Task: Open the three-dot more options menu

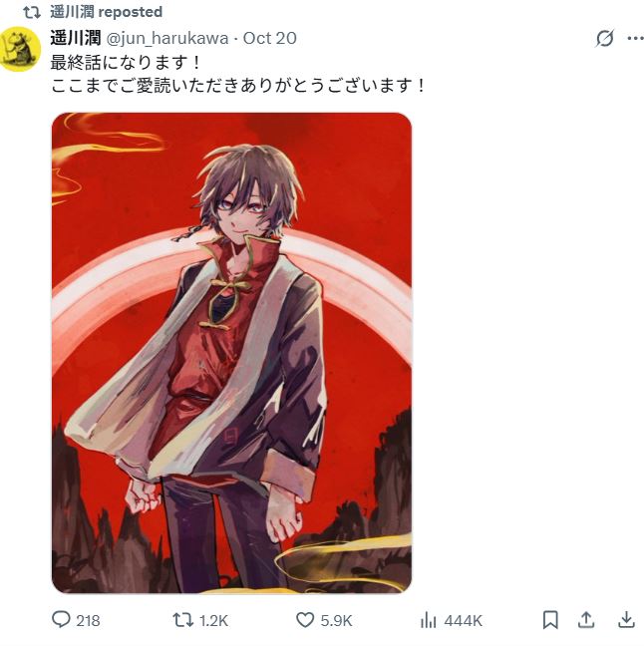Action: click(635, 38)
